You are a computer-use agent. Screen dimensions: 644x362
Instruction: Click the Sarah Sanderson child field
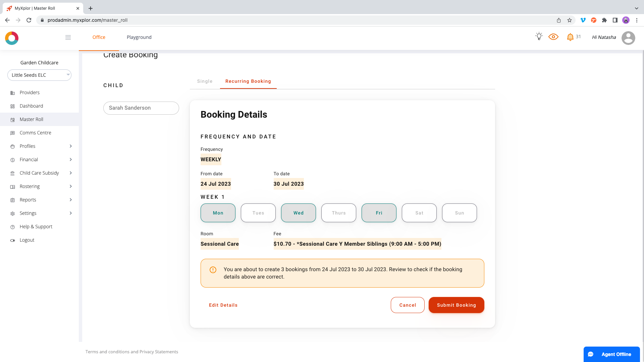(141, 108)
